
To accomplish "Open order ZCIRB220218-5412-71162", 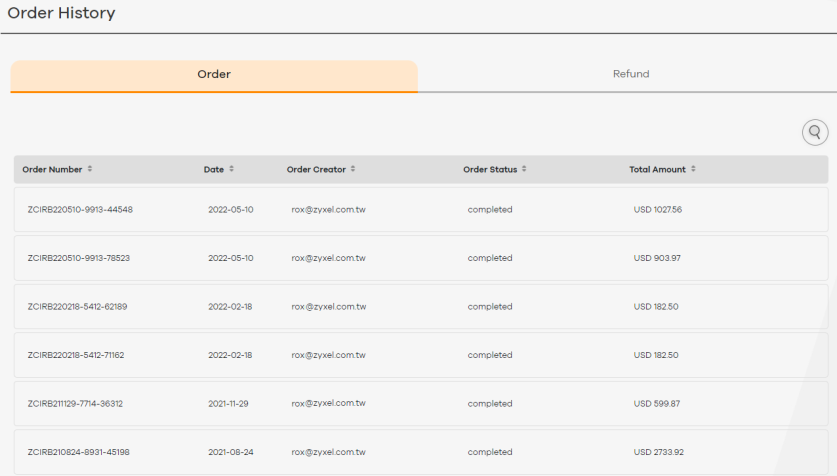I will point(76,355).
